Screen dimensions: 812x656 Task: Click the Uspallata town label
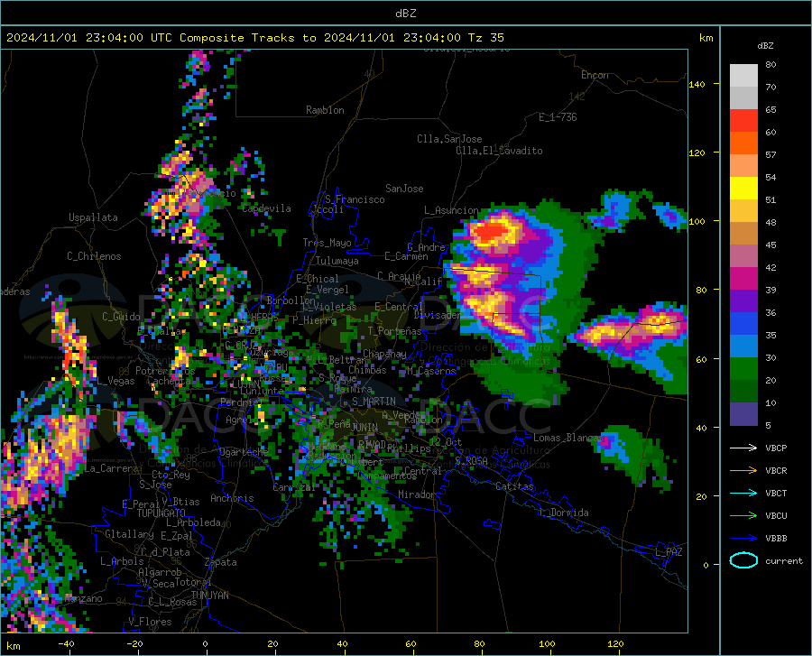click(x=93, y=217)
